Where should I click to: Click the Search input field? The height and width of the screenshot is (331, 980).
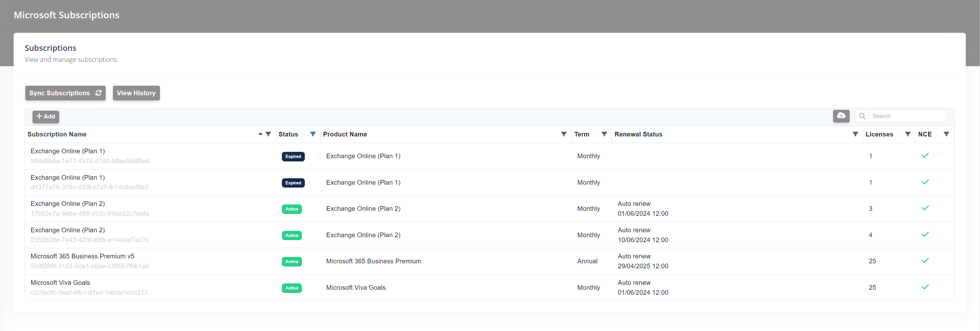click(x=908, y=116)
